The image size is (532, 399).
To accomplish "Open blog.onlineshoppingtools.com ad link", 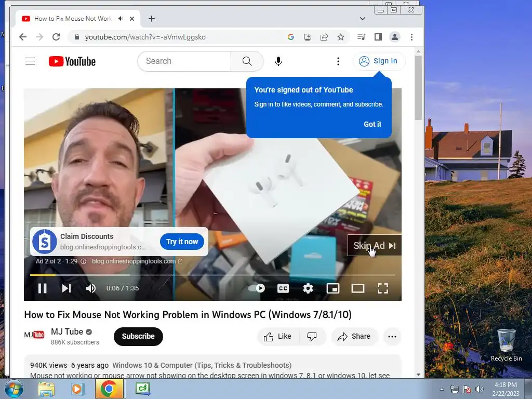I will point(137,261).
